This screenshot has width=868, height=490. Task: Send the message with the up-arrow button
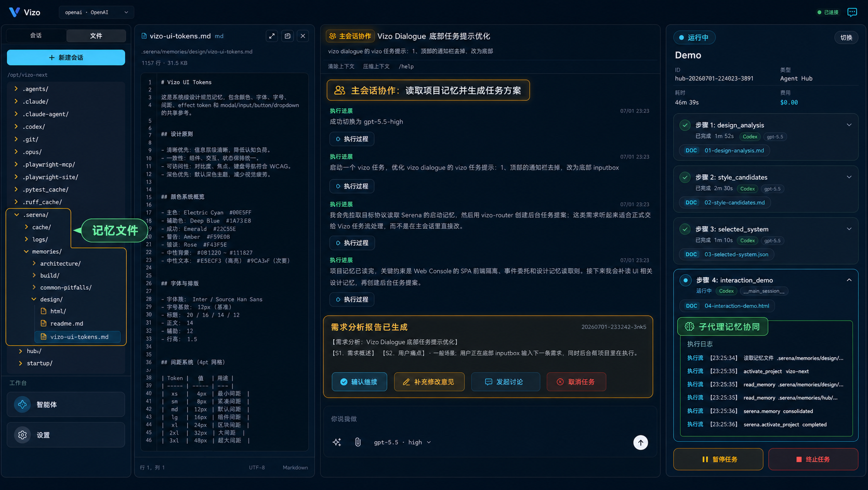(640, 442)
